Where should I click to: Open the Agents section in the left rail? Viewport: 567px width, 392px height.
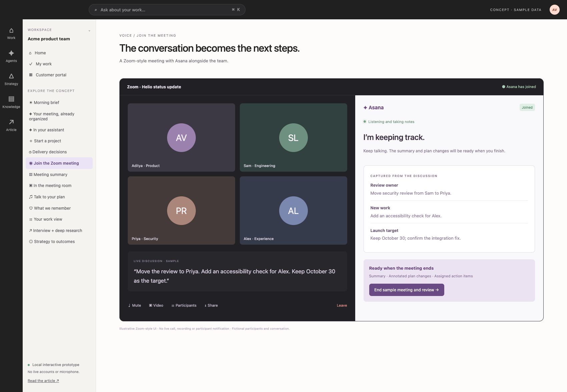tap(11, 57)
